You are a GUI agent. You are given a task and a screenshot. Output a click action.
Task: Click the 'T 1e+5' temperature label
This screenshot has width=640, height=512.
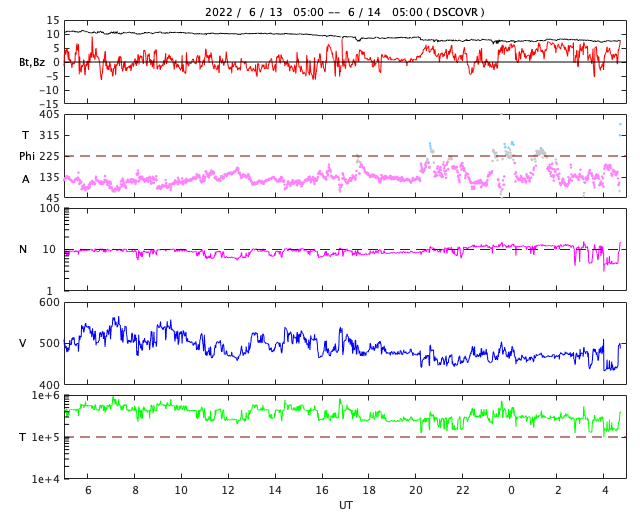click(39, 437)
